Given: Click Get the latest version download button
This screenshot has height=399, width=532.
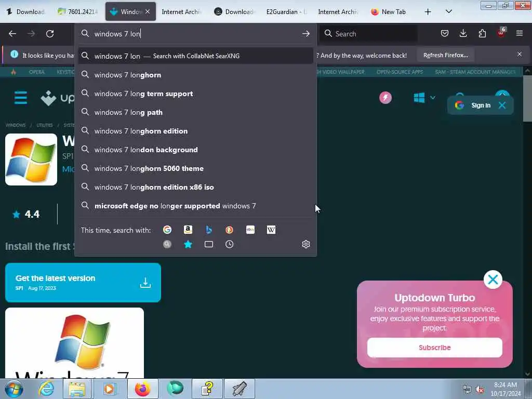Looking at the screenshot, I should [x=83, y=282].
